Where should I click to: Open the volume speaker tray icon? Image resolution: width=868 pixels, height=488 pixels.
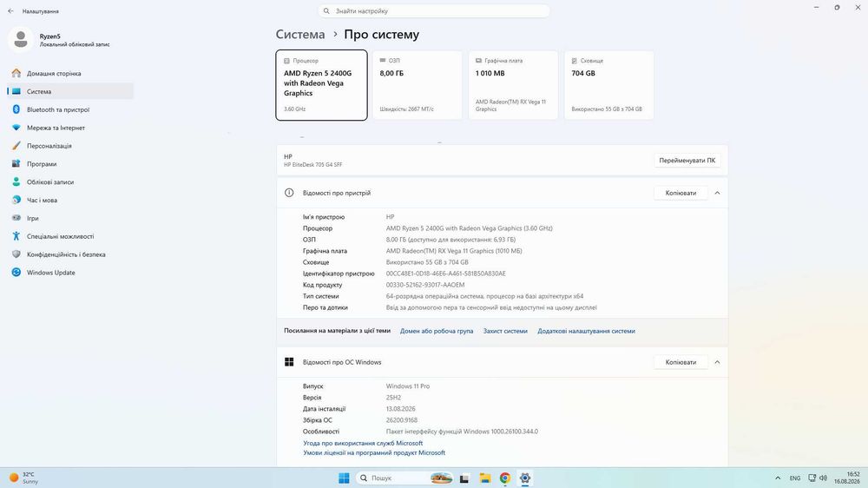823,478
